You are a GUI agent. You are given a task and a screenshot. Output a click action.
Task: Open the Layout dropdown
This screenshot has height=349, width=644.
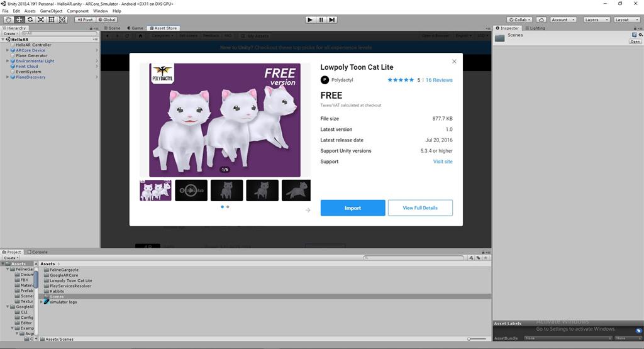627,19
